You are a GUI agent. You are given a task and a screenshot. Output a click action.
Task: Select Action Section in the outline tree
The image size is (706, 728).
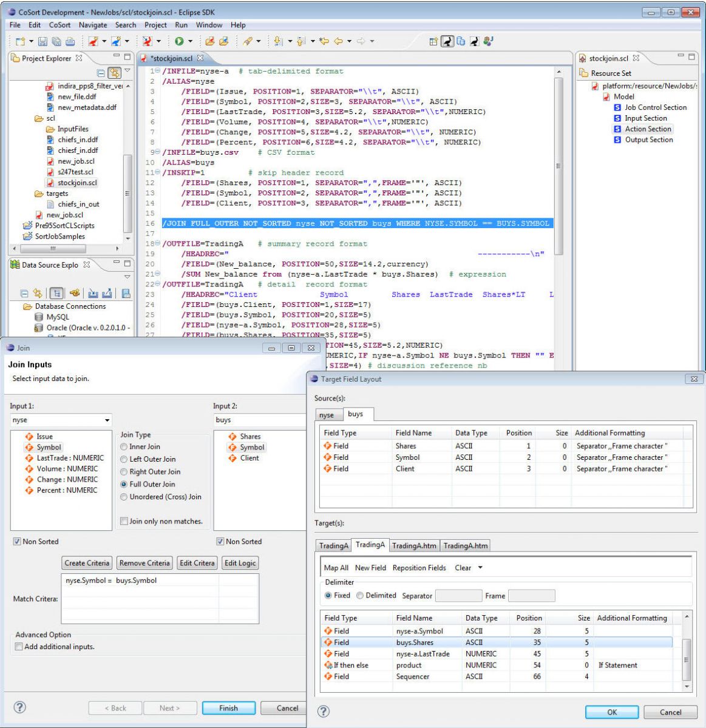pos(648,129)
